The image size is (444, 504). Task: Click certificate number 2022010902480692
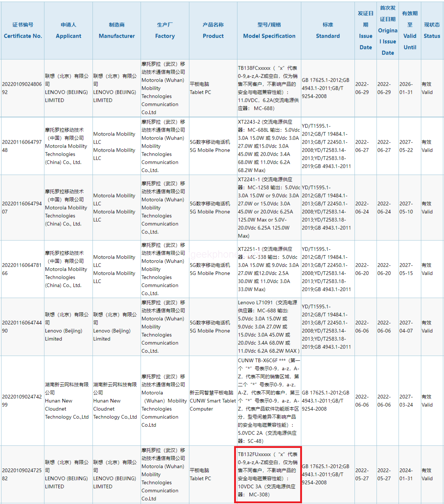click(22, 88)
